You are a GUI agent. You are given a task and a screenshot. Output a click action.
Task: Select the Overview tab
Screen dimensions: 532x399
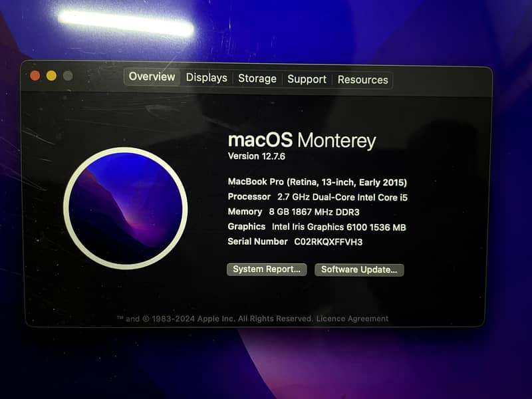[x=152, y=76]
